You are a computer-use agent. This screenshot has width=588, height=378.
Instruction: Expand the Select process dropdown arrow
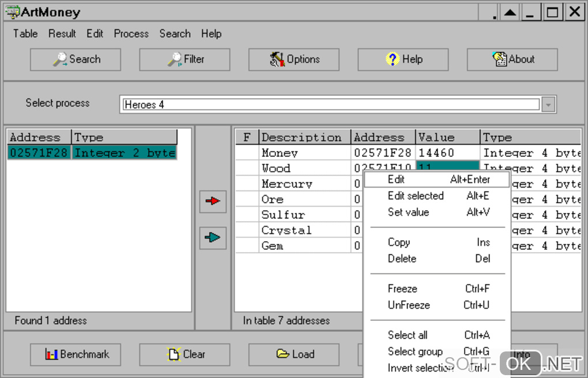click(548, 104)
